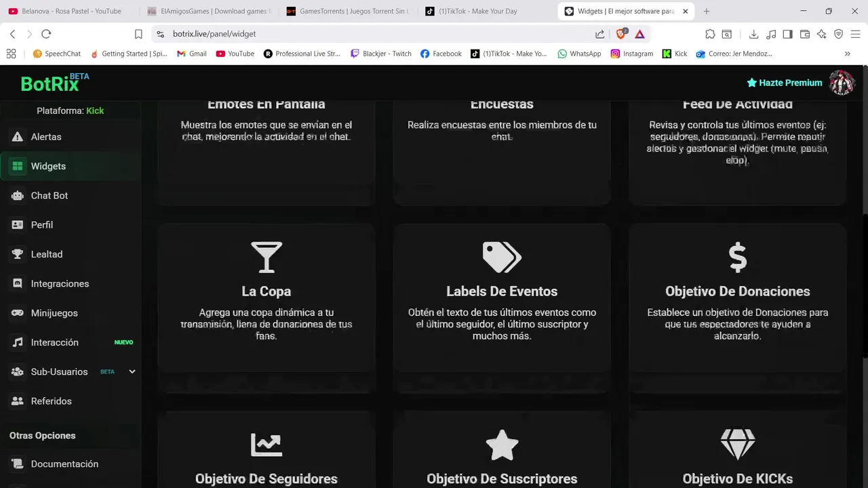
Task: Click the BotRix logo
Action: (54, 82)
